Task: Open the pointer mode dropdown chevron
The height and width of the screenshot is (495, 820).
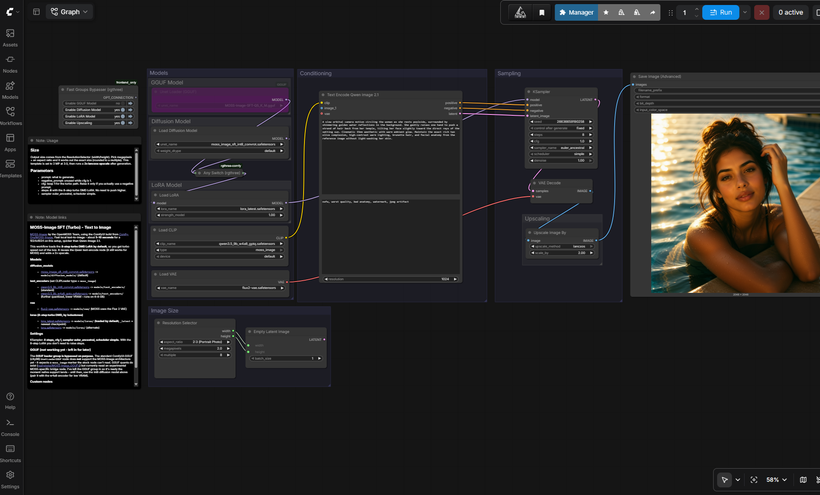Action: point(737,479)
